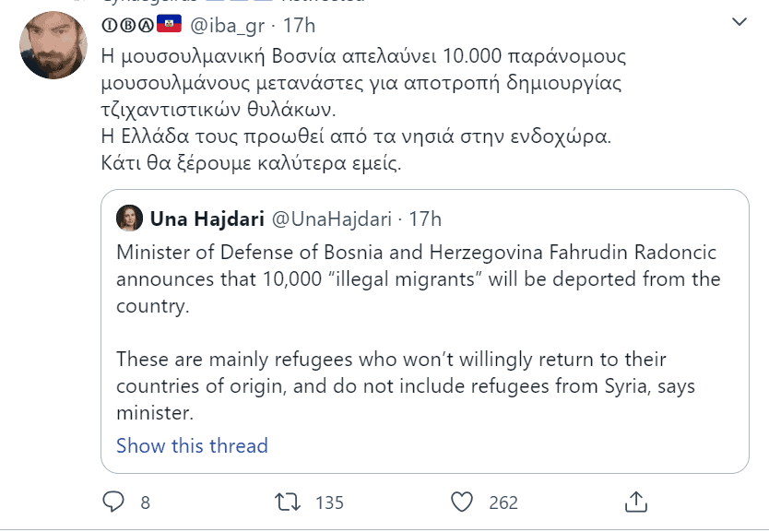Screen dimensions: 769x532
Task: Click the quoted tweet's 17h timestamp
Action: pos(425,219)
